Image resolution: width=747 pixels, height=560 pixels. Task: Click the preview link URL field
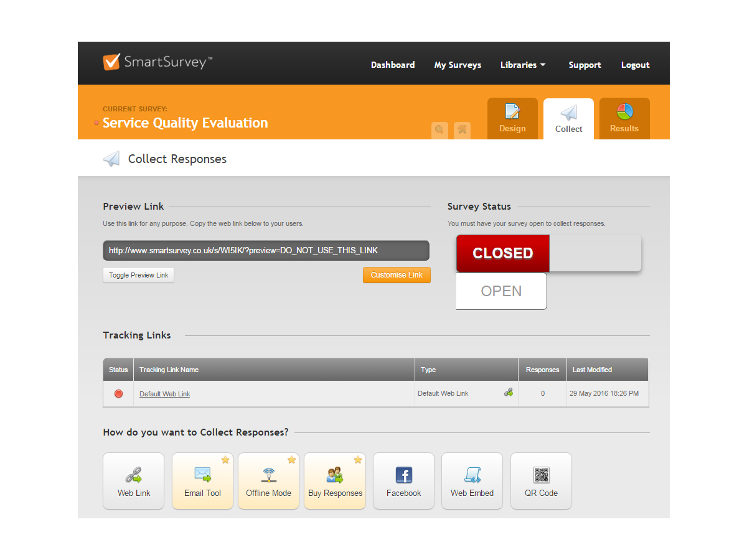266,251
